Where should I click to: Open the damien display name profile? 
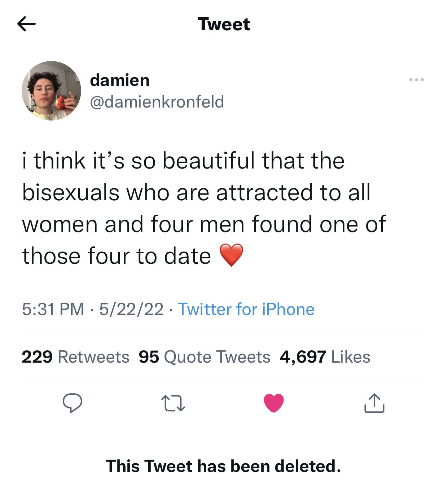coord(120,80)
